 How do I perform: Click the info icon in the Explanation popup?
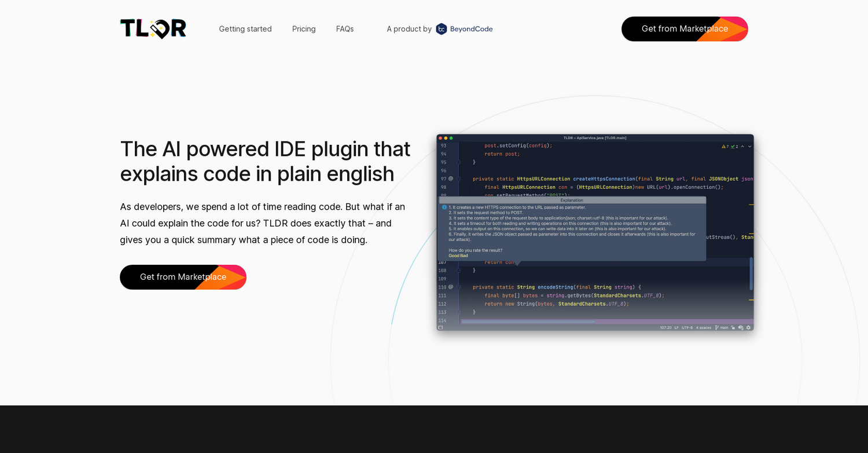[x=443, y=207]
